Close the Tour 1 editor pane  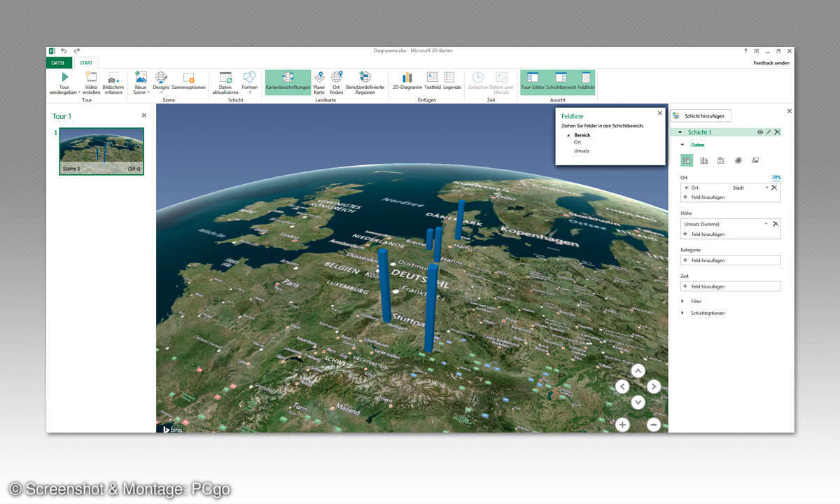(x=144, y=115)
